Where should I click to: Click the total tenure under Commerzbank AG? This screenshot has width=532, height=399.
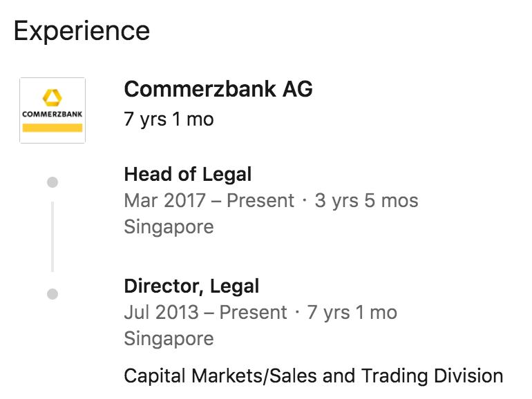169,119
